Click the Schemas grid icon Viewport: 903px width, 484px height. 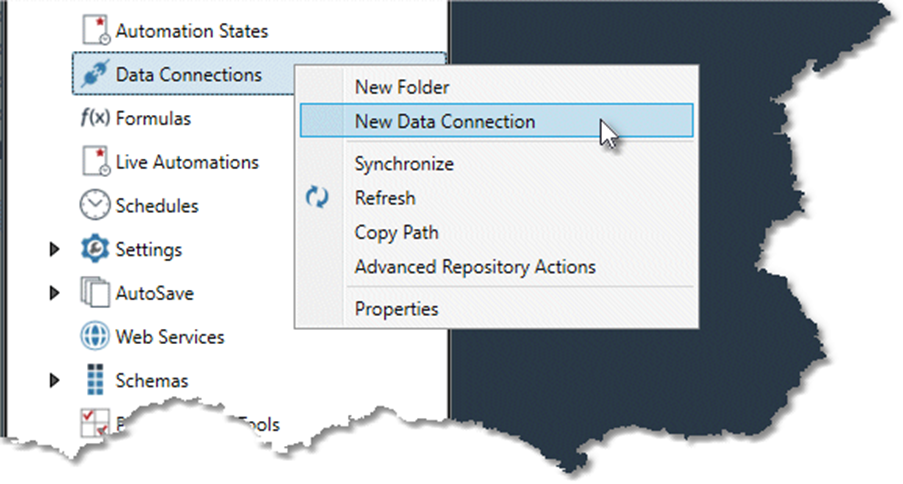(x=94, y=381)
